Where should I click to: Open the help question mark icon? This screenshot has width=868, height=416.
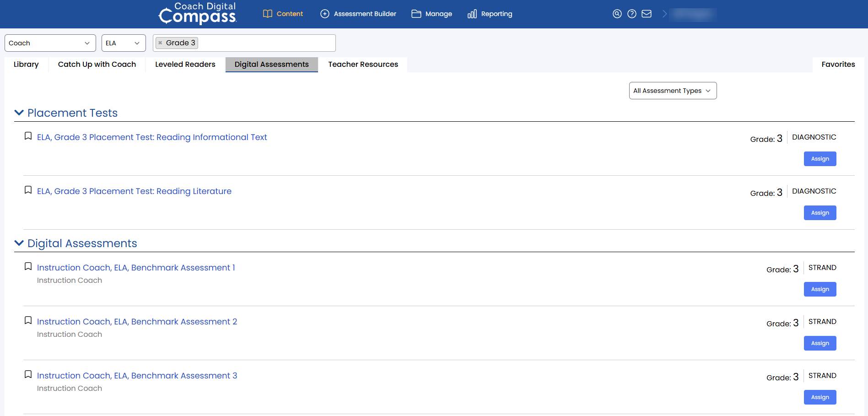click(632, 14)
